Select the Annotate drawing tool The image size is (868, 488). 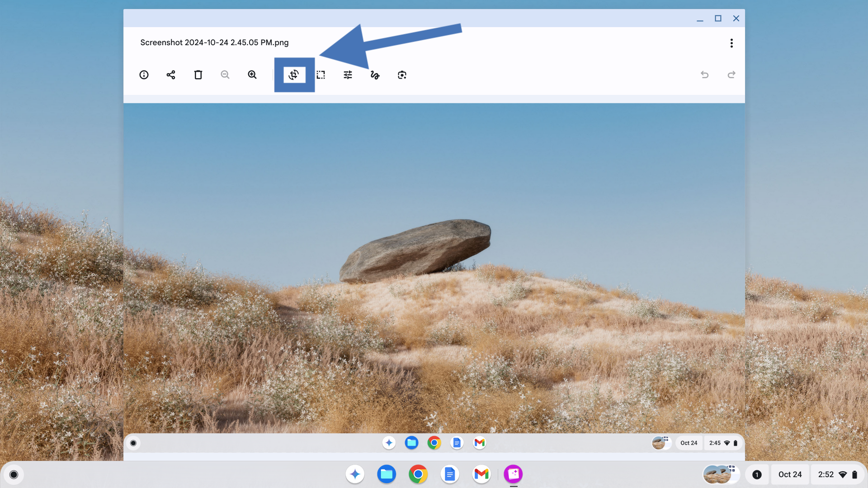pyautogui.click(x=375, y=75)
